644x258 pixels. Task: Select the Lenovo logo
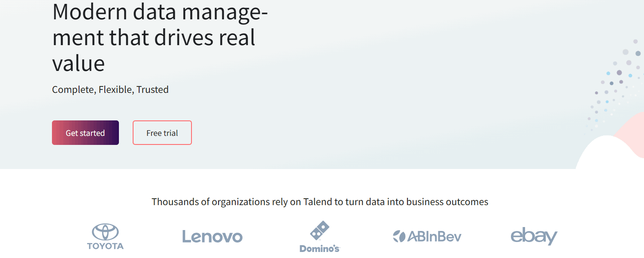click(x=212, y=236)
